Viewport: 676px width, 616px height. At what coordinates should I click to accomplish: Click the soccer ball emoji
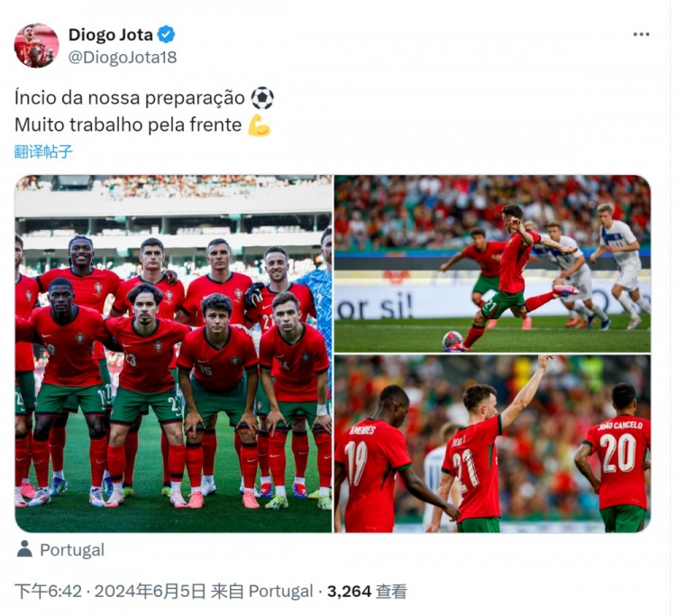262,98
